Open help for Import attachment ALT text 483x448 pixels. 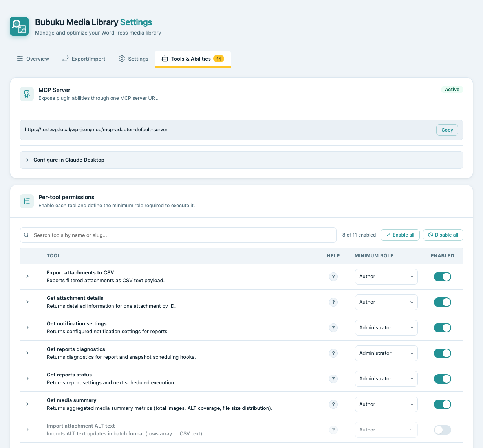point(333,430)
